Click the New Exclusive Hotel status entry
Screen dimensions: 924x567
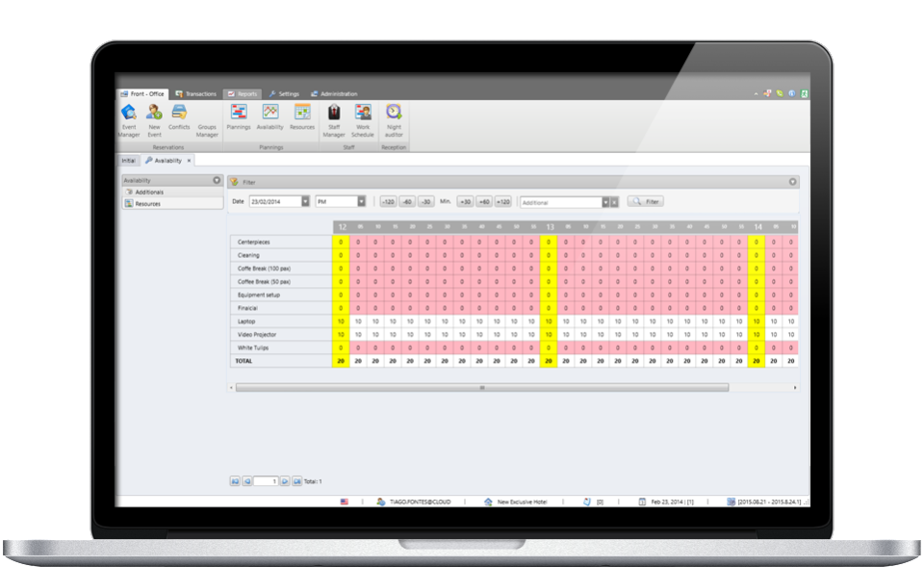[x=516, y=503]
